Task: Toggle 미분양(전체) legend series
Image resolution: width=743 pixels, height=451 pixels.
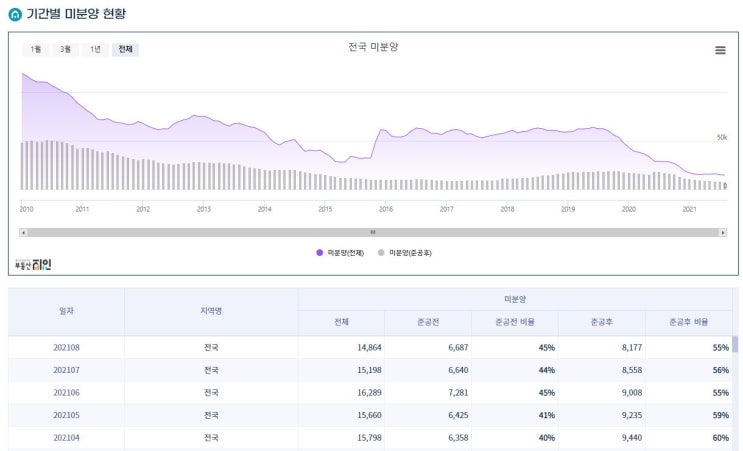Action: (x=340, y=253)
